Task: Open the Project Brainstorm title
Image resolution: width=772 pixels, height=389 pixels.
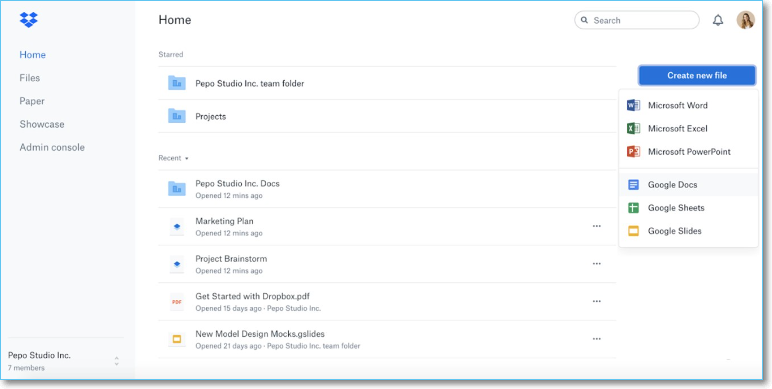Action: click(231, 259)
